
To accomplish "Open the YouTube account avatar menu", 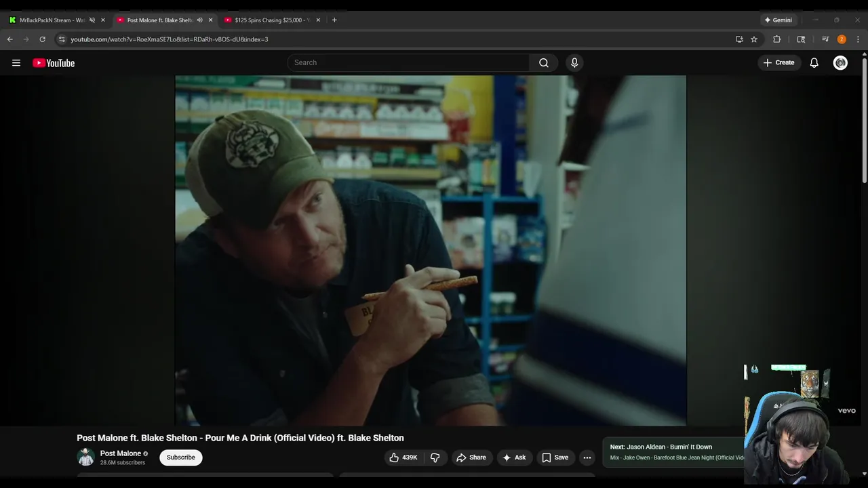I will (x=840, y=62).
